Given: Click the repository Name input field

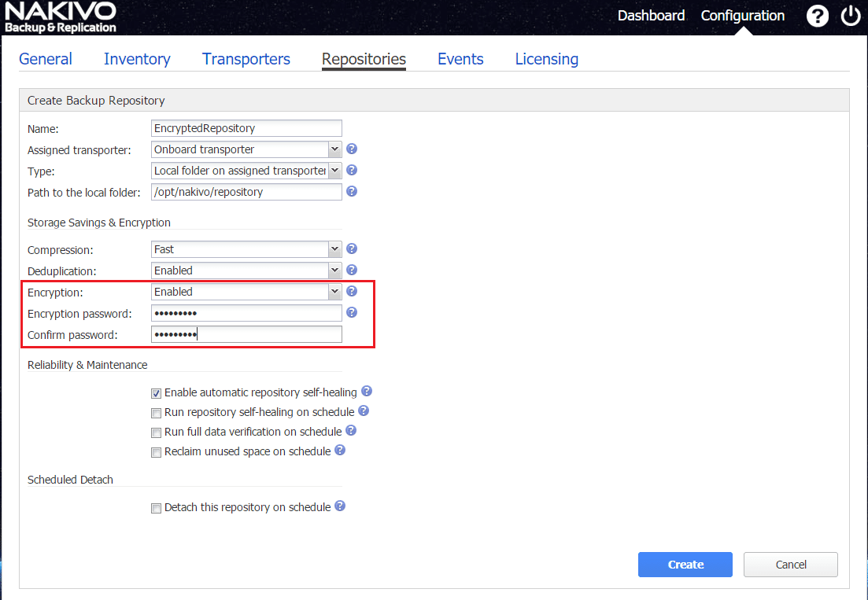Looking at the screenshot, I should point(246,128).
